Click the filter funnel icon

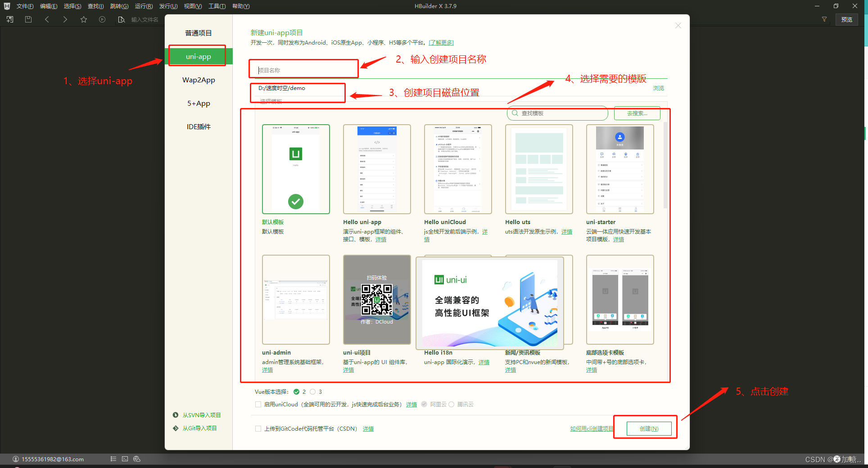coord(824,19)
